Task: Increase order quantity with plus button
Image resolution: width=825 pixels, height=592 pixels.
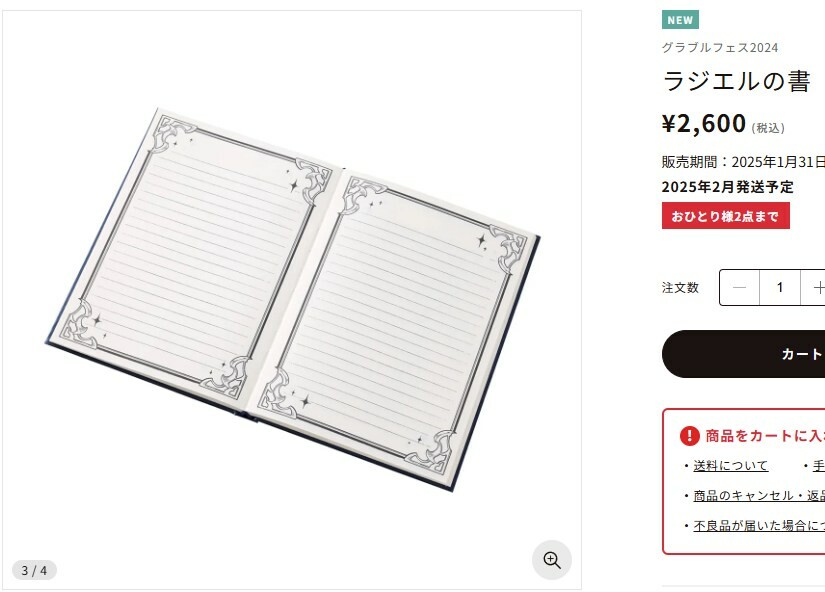Action: (817, 288)
